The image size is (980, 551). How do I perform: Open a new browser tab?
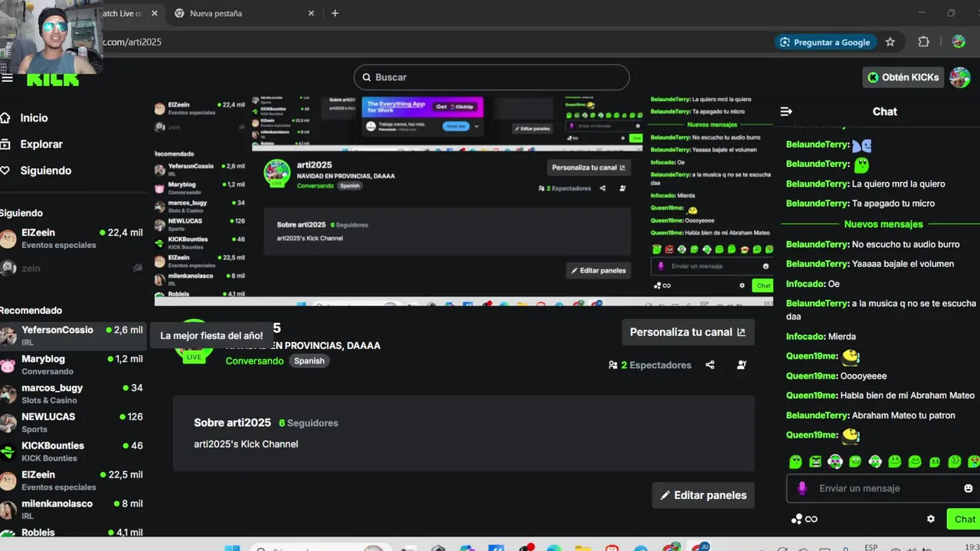point(335,13)
